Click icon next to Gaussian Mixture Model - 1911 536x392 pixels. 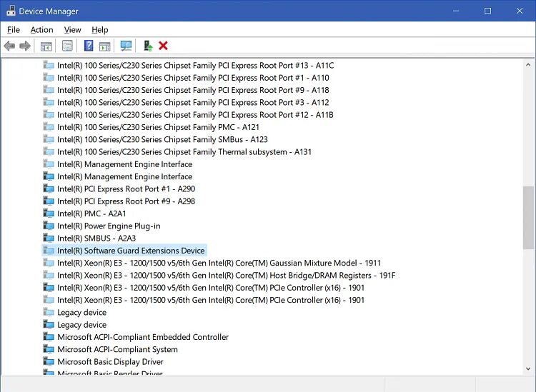click(x=49, y=263)
